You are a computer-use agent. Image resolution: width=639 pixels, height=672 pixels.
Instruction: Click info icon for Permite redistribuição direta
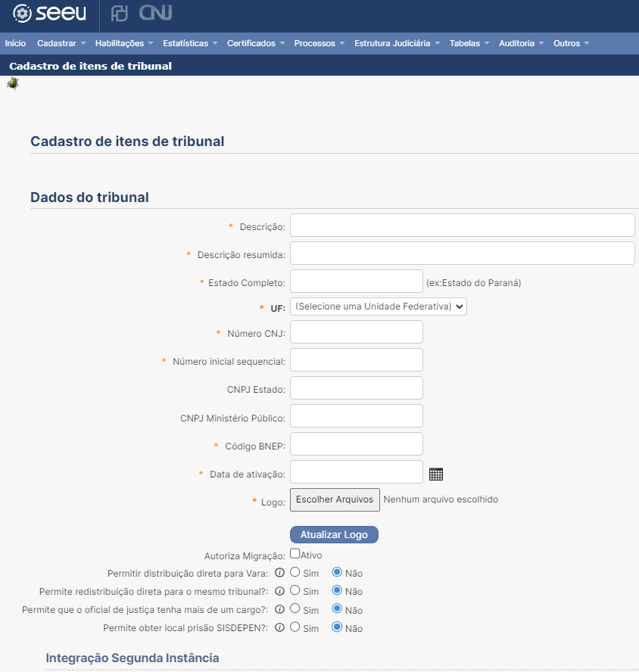point(279,591)
